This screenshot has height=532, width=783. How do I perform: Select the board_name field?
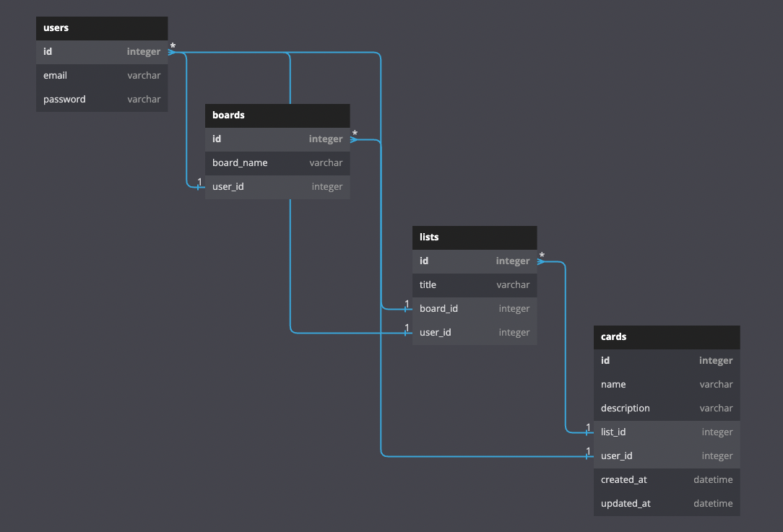277,163
